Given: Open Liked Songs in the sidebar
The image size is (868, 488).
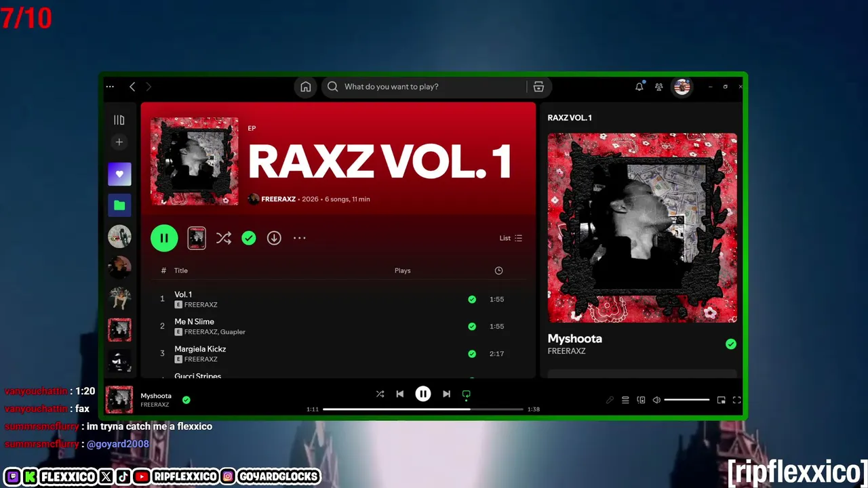Looking at the screenshot, I should click(119, 174).
